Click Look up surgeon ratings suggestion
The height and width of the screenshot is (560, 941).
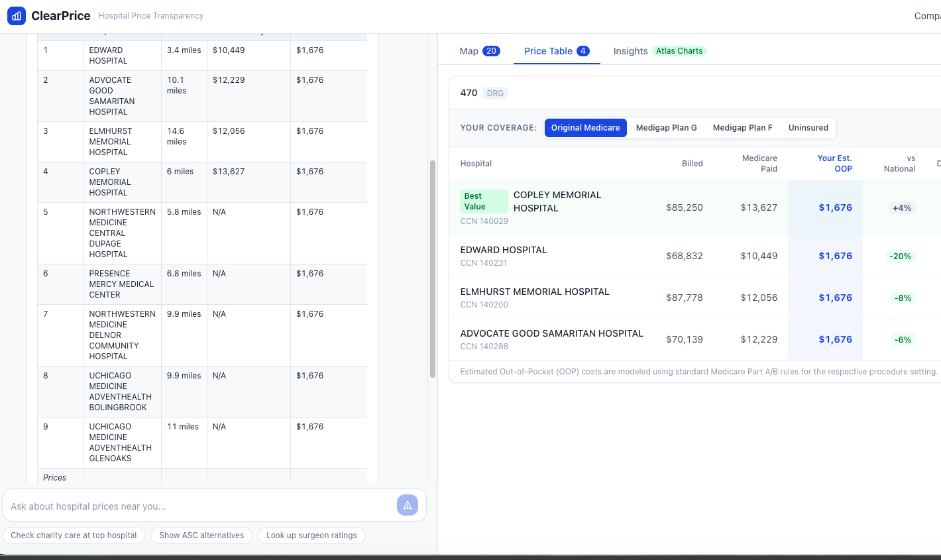[x=311, y=535]
